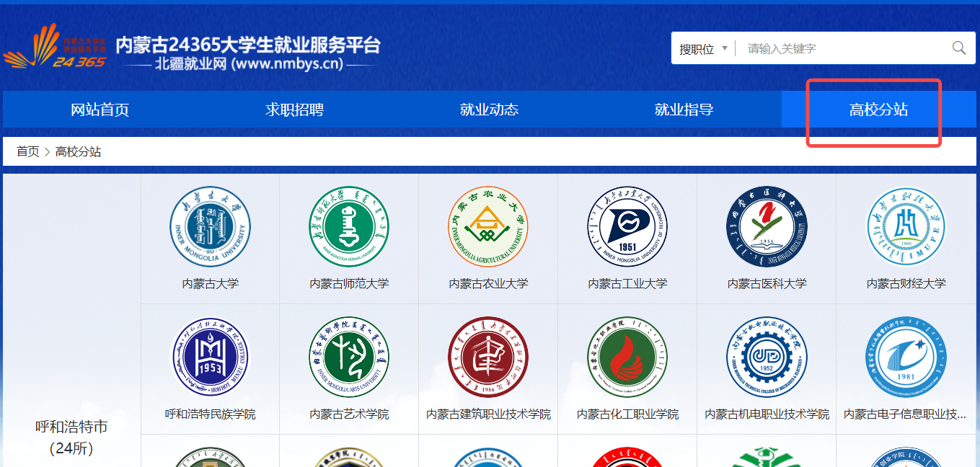Screen dimensions: 980x467
Task: Select the 内蒙古农业大学 logo
Action: click(488, 226)
